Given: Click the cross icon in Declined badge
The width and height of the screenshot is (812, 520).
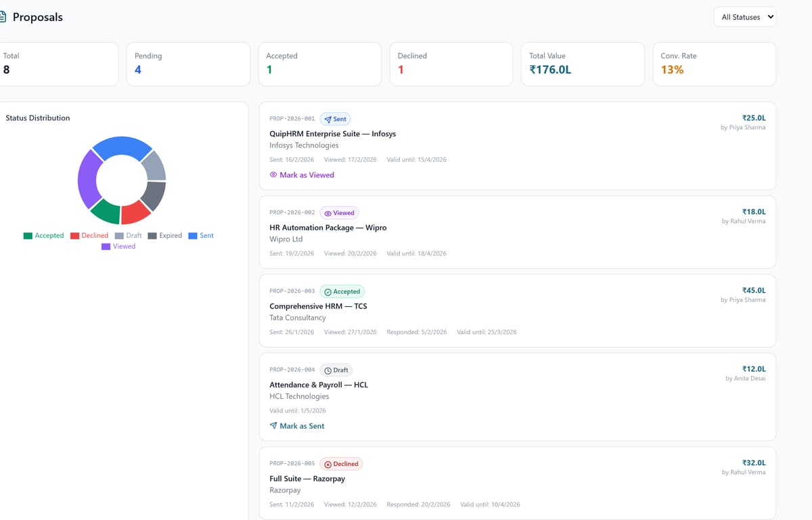Looking at the screenshot, I should [328, 465].
